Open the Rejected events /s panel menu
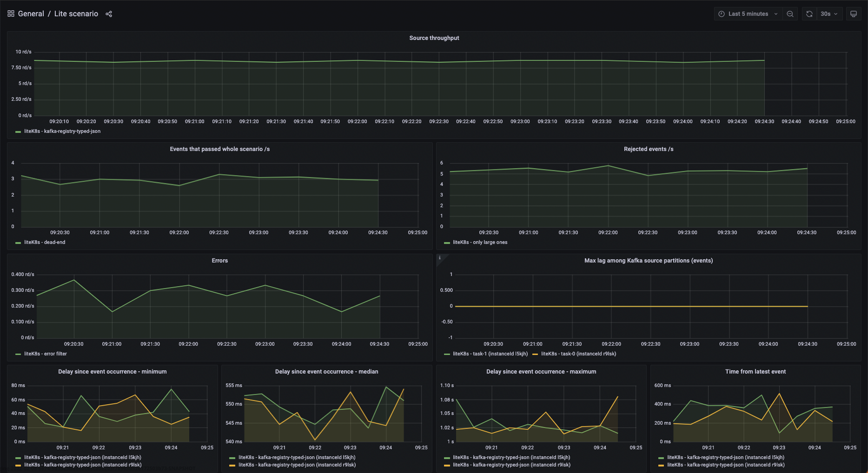Screen dimensions: 868x473 click(648, 149)
